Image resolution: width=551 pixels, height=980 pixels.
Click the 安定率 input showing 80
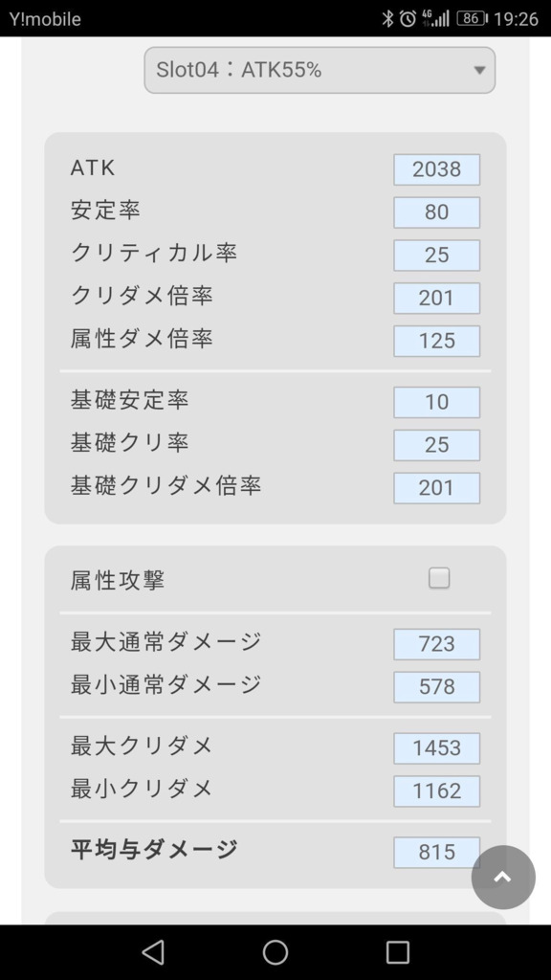(436, 212)
